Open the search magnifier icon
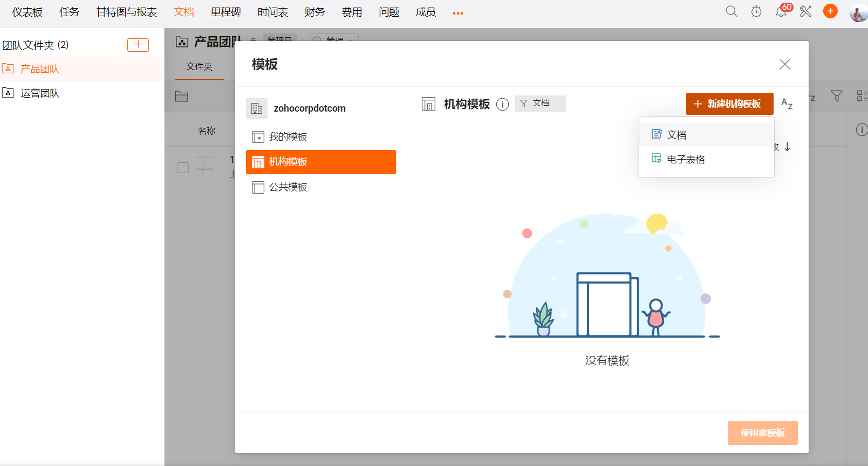The height and width of the screenshot is (466, 868). pos(731,11)
